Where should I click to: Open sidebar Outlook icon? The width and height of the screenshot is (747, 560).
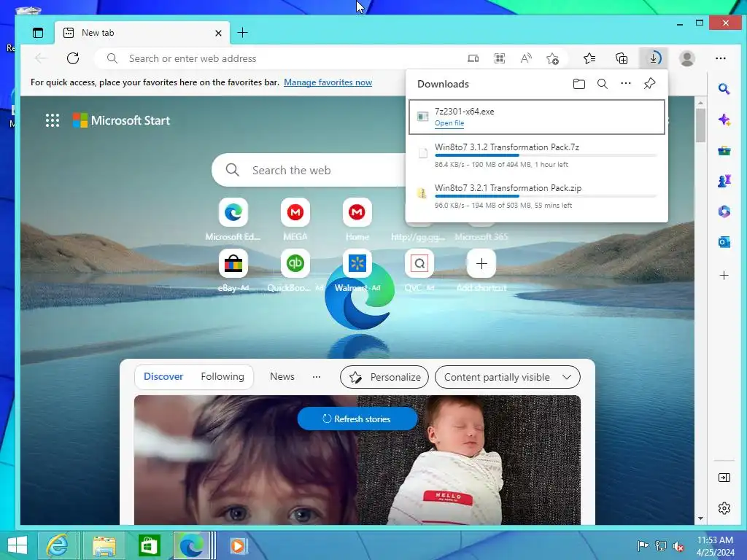click(724, 242)
